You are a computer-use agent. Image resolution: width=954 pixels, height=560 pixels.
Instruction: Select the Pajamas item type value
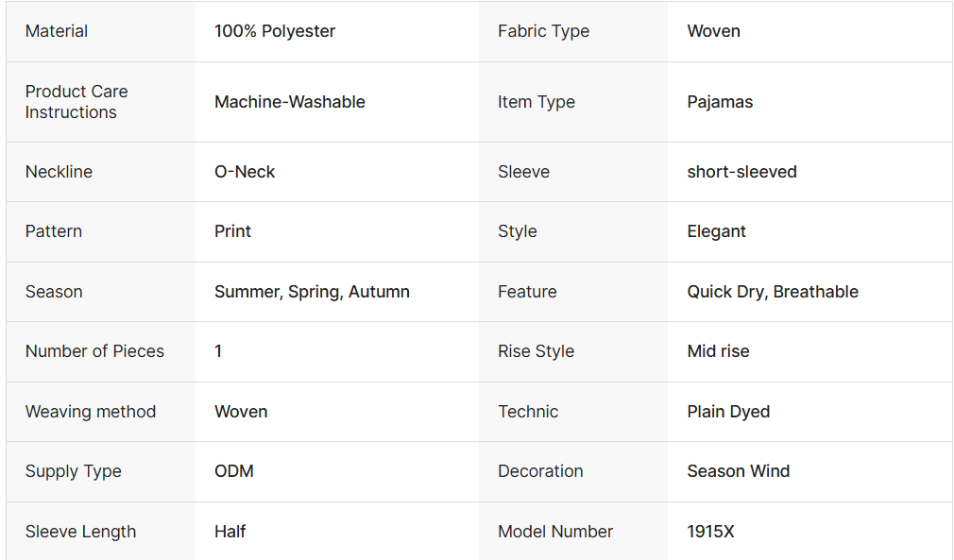[x=720, y=102]
